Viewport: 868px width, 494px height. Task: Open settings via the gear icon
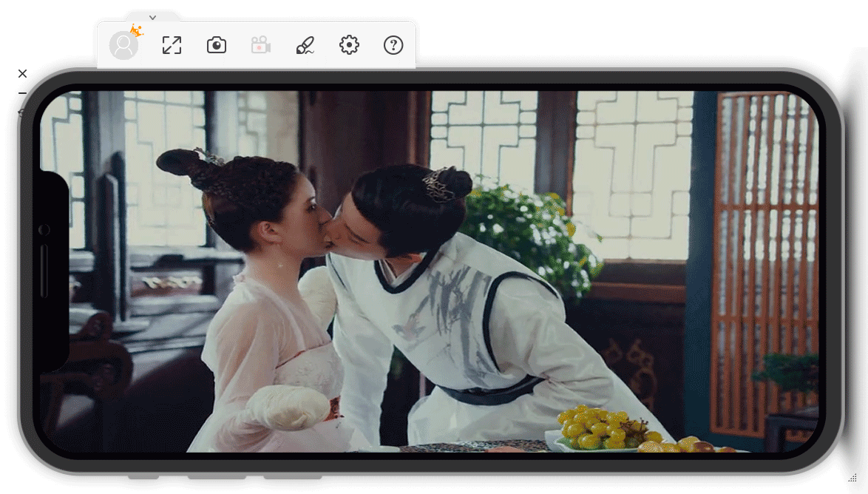click(x=349, y=45)
